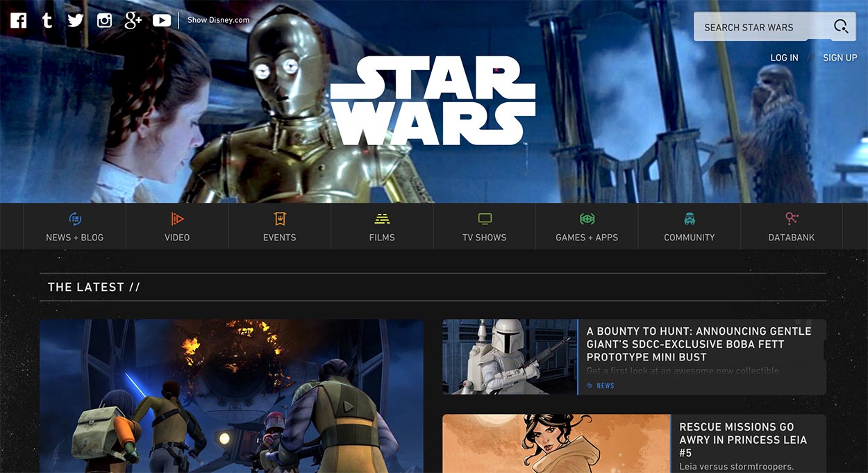Open the Boba Fett prototype mini bust headline
This screenshot has width=868, height=473.
(x=699, y=344)
